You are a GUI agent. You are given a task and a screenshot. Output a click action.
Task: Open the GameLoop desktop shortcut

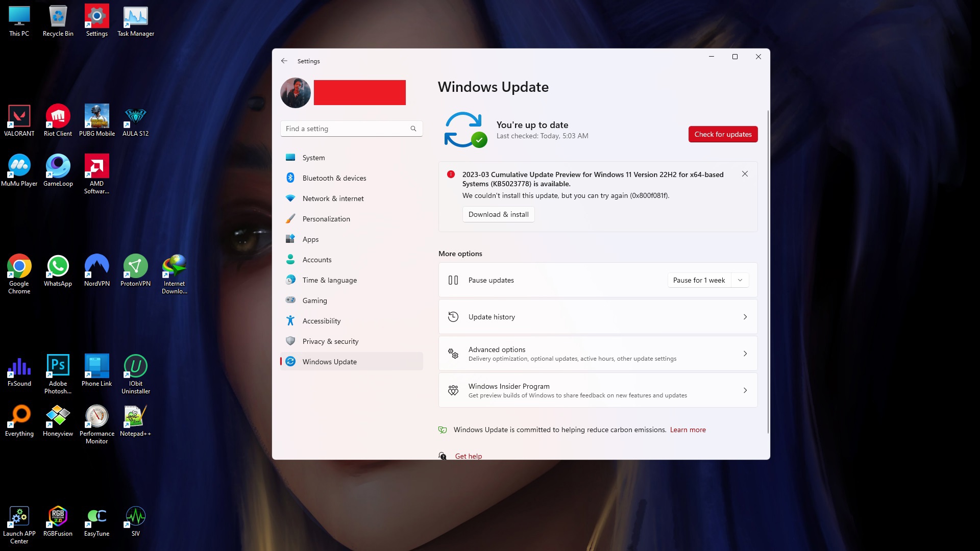point(58,171)
